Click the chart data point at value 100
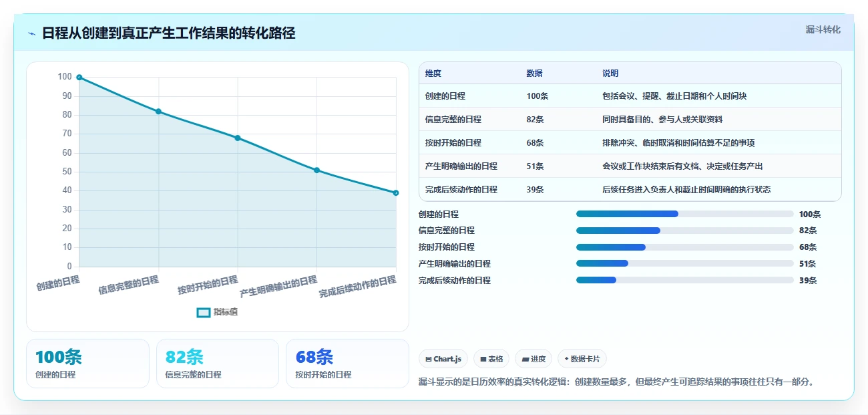The width and height of the screenshot is (868, 415). point(79,78)
